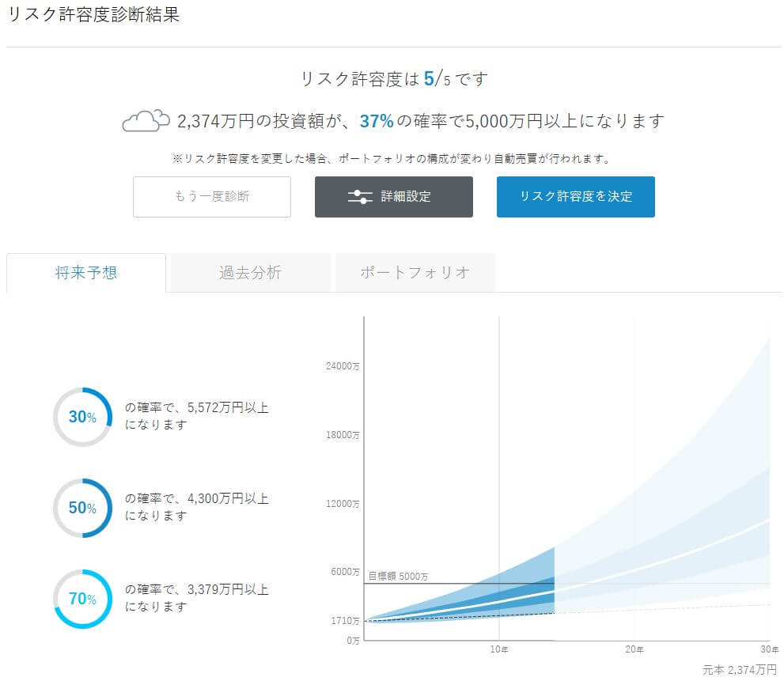This screenshot has height=681, width=784.
Task: Click the ※リスク許容度を変更した場合 note text
Action: 392,158
